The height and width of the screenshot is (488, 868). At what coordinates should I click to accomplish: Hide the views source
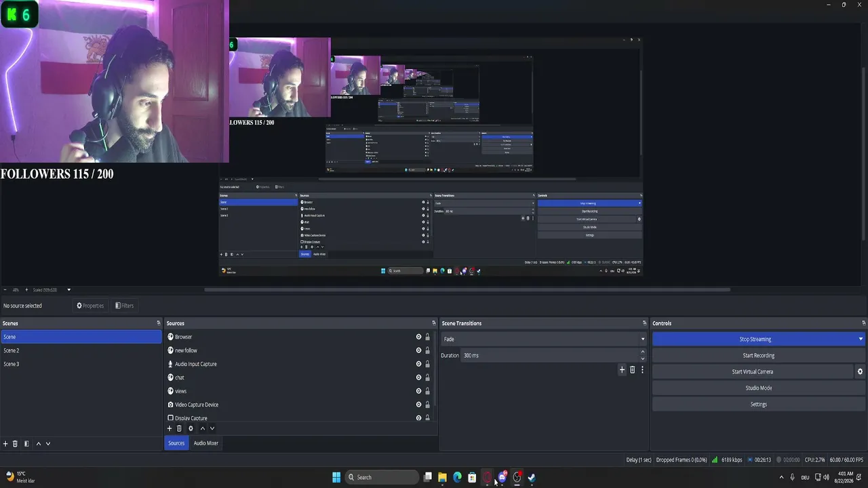418,391
